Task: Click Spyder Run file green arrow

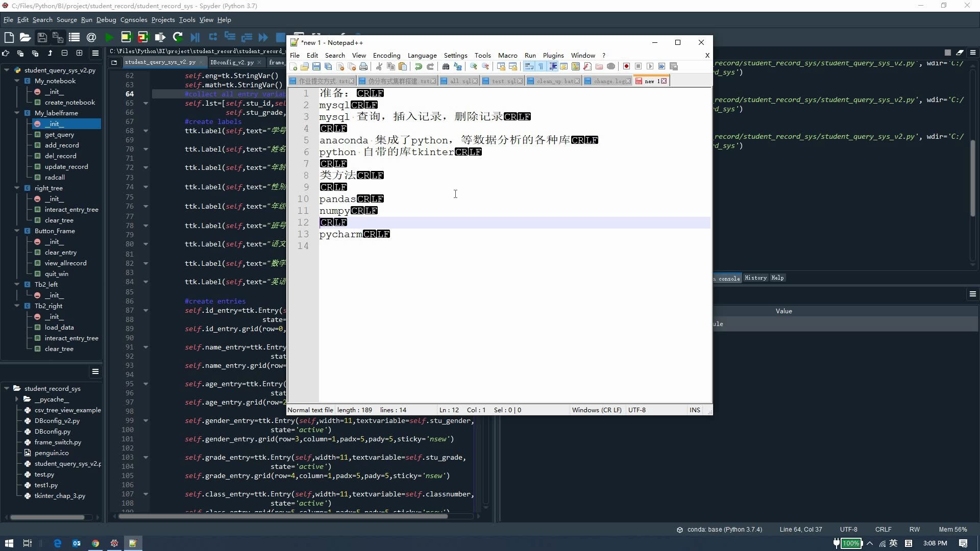Action: click(109, 37)
